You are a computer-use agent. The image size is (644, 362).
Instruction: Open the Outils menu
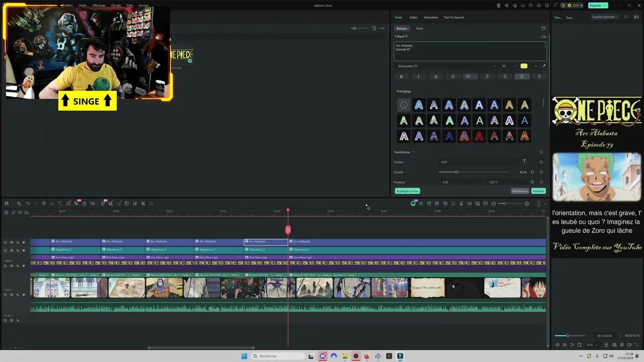tap(83, 6)
